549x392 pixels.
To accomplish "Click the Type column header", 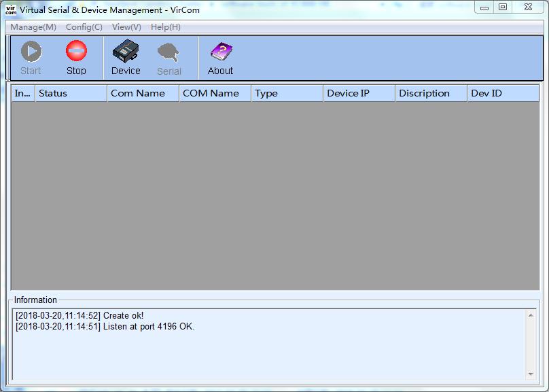I will [x=287, y=93].
